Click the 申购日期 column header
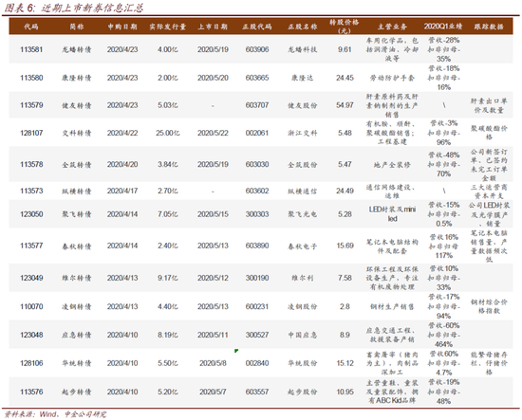The image size is (522, 420). tap(122, 27)
